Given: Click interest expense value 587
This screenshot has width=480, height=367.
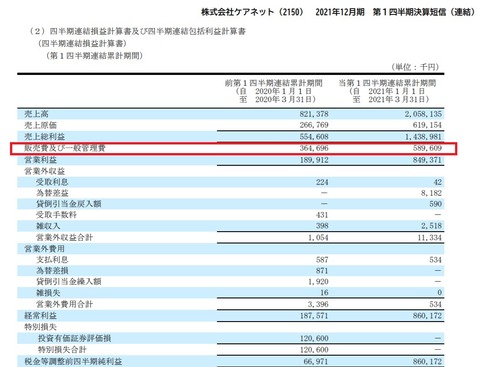Looking at the screenshot, I should 322,260.
